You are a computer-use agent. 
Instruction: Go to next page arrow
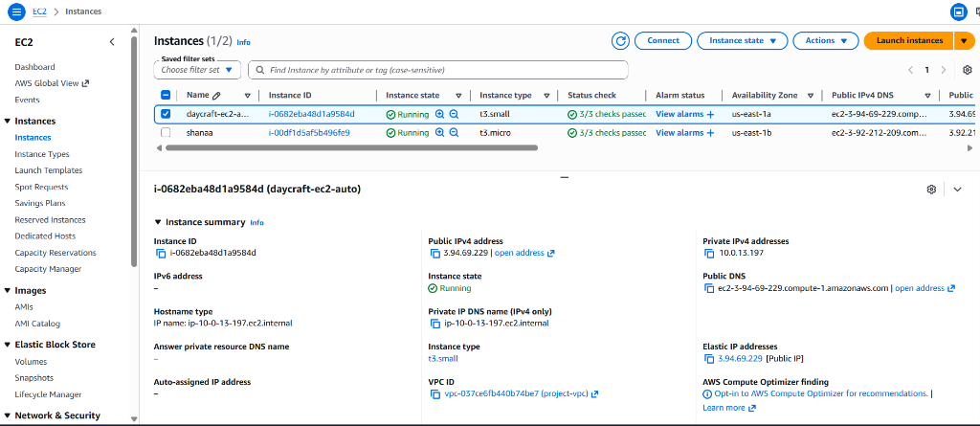pyautogui.click(x=943, y=70)
